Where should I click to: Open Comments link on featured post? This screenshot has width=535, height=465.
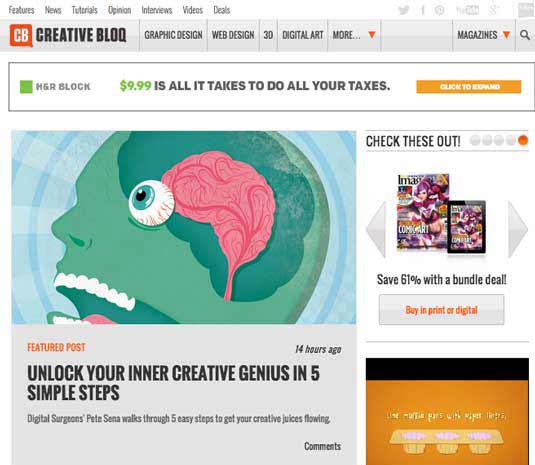click(322, 446)
